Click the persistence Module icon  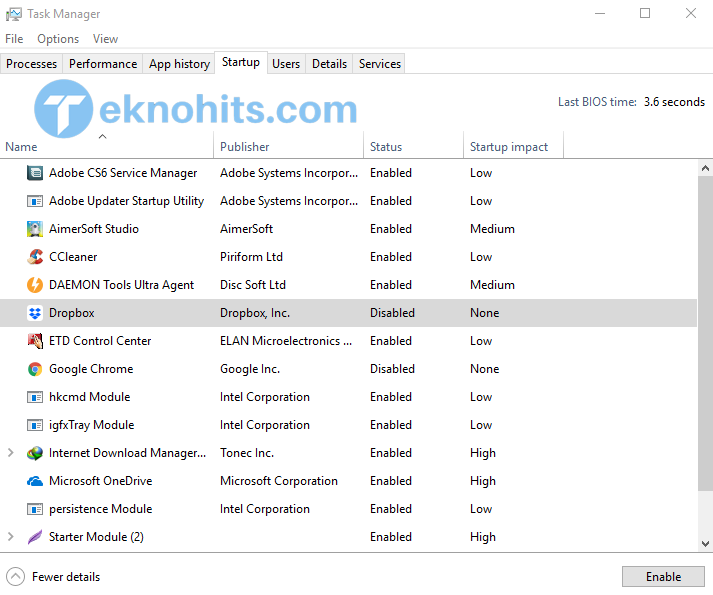35,509
